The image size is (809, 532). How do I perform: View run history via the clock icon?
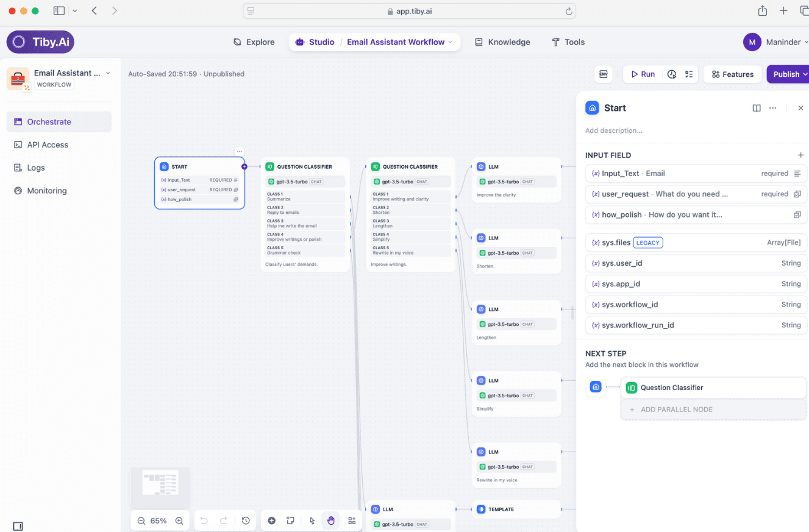click(x=672, y=74)
